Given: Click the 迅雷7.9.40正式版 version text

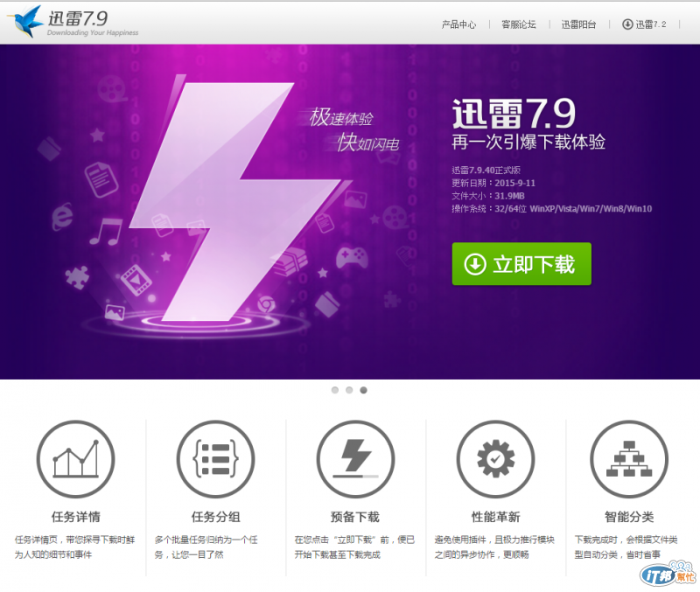Looking at the screenshot, I should click(486, 170).
